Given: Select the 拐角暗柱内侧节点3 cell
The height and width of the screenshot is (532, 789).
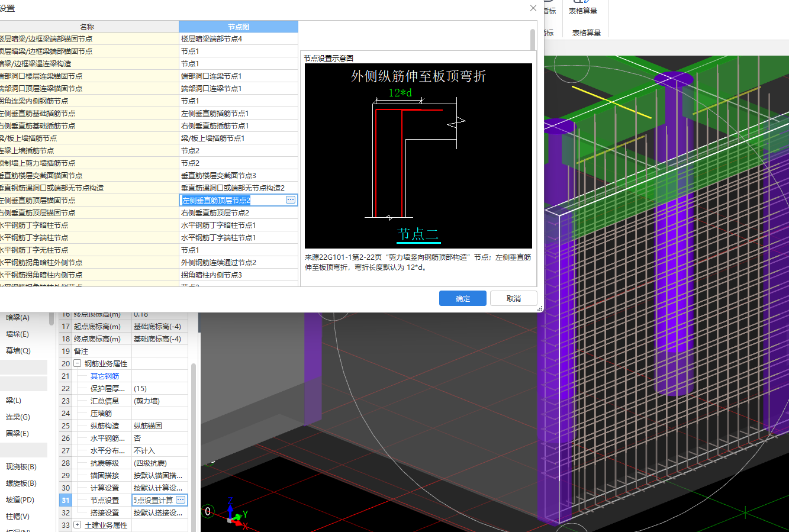Looking at the screenshot, I should click(239, 275).
